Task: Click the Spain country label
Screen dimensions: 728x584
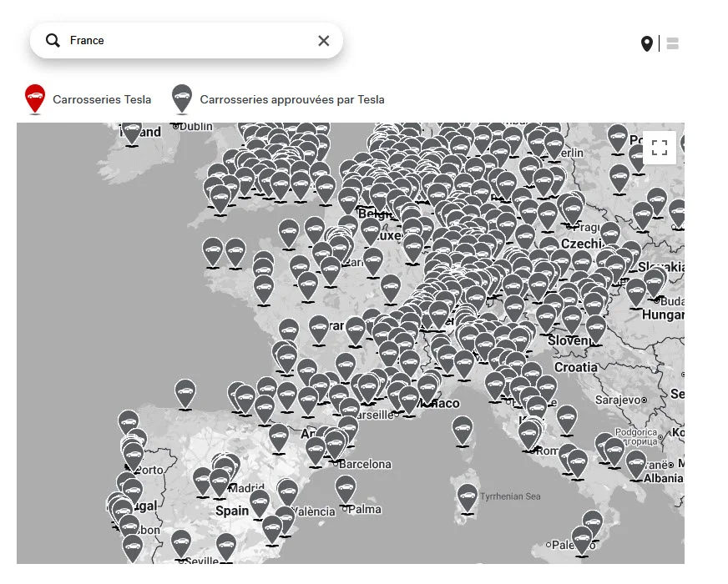Action: [232, 511]
